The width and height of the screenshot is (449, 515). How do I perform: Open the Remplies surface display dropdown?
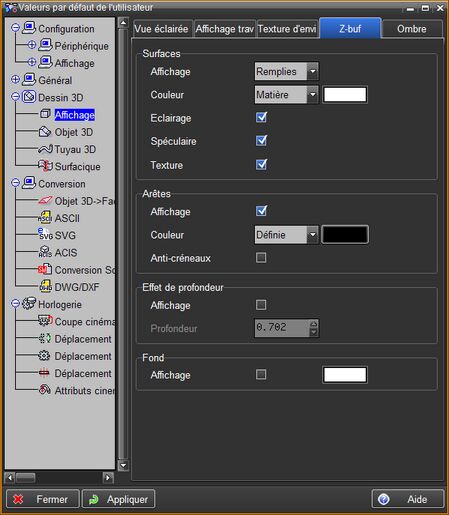[312, 71]
